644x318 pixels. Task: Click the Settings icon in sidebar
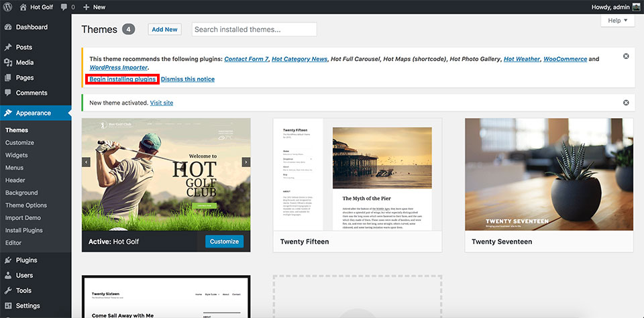[8, 306]
